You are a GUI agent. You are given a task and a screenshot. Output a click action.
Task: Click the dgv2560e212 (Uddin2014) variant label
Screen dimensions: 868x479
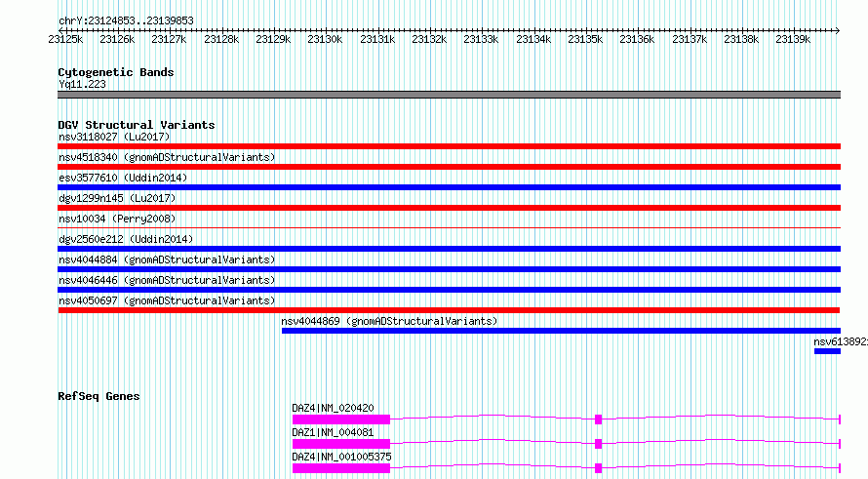point(126,239)
